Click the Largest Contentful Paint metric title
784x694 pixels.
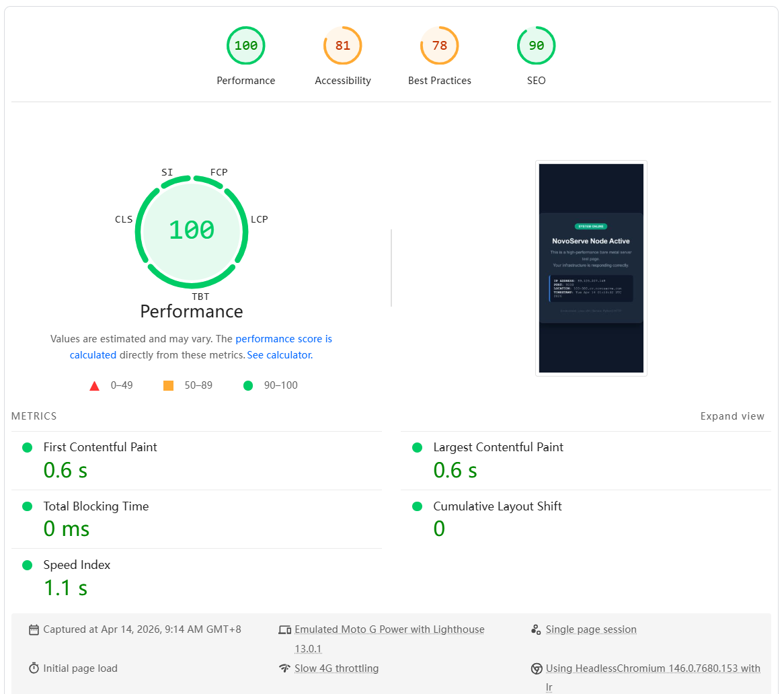point(498,447)
